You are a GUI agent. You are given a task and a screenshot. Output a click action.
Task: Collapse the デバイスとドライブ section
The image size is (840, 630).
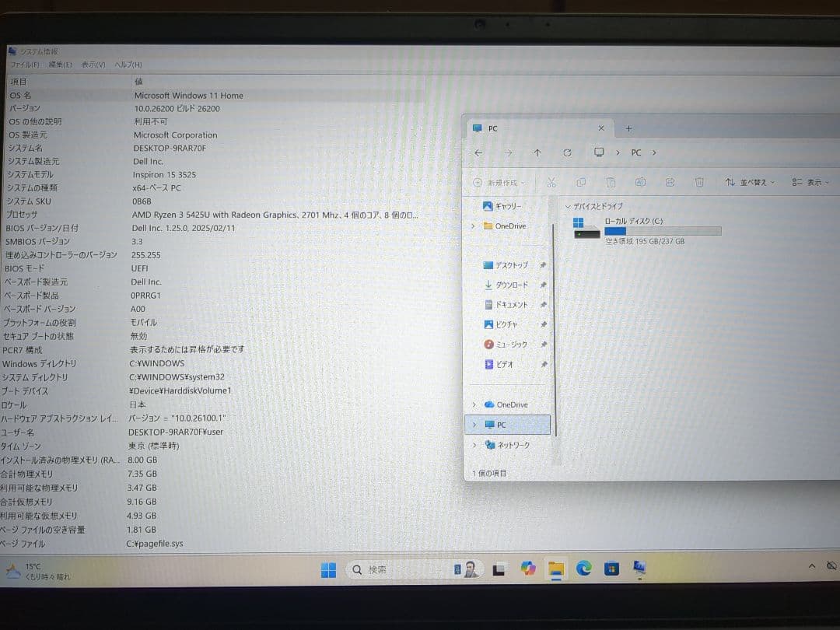click(569, 207)
